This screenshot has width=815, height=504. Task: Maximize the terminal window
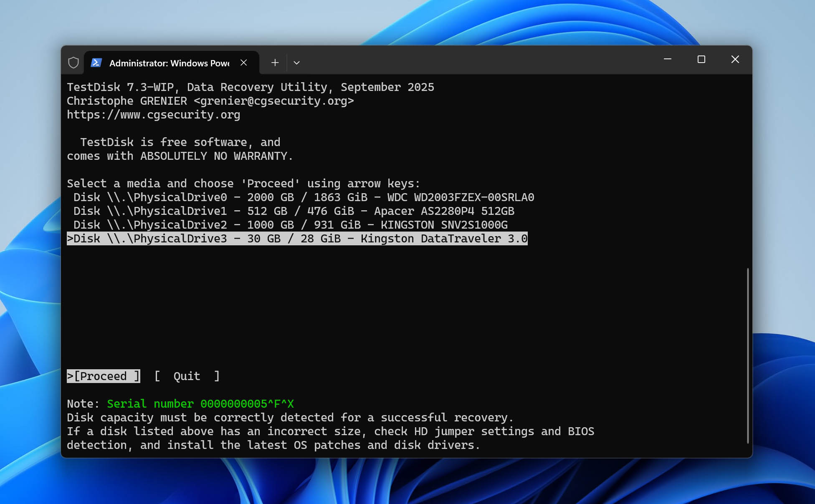701,59
